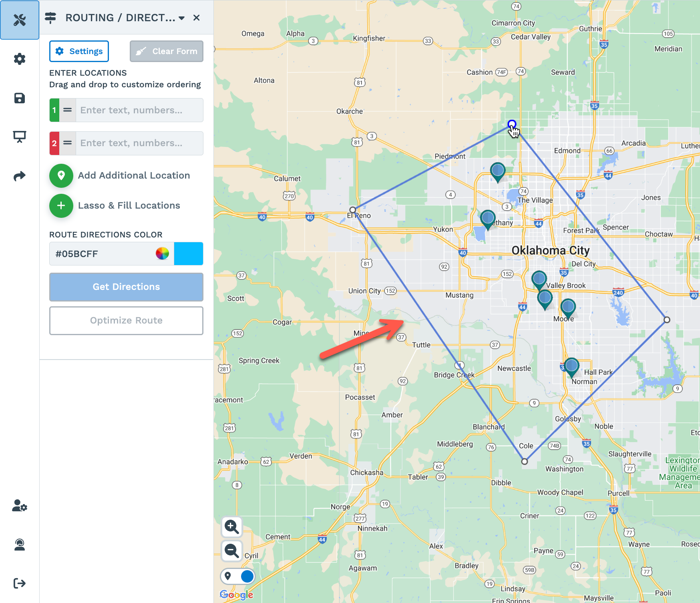700x603 pixels.
Task: Click the eastern lasso vertex handle
Action: click(667, 320)
